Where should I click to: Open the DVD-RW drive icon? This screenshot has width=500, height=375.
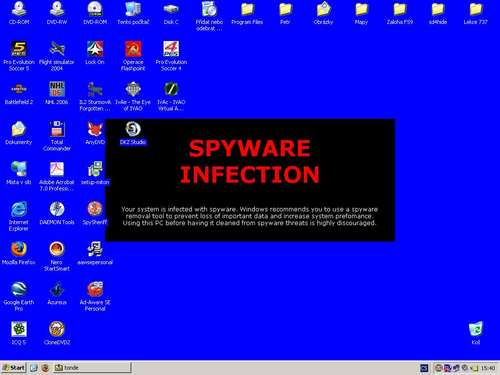57,9
